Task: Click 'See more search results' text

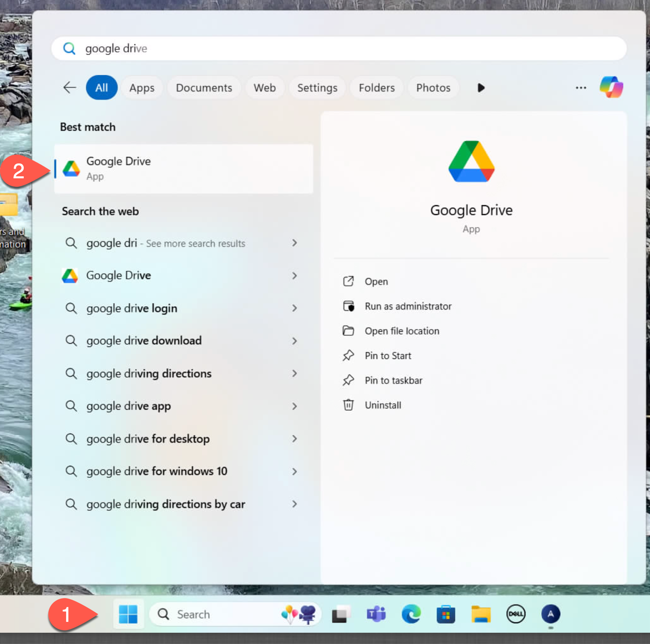Action: tap(195, 244)
